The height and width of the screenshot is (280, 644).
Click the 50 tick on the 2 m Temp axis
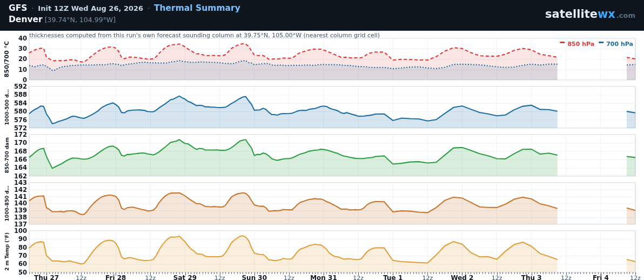pyautogui.click(x=23, y=272)
